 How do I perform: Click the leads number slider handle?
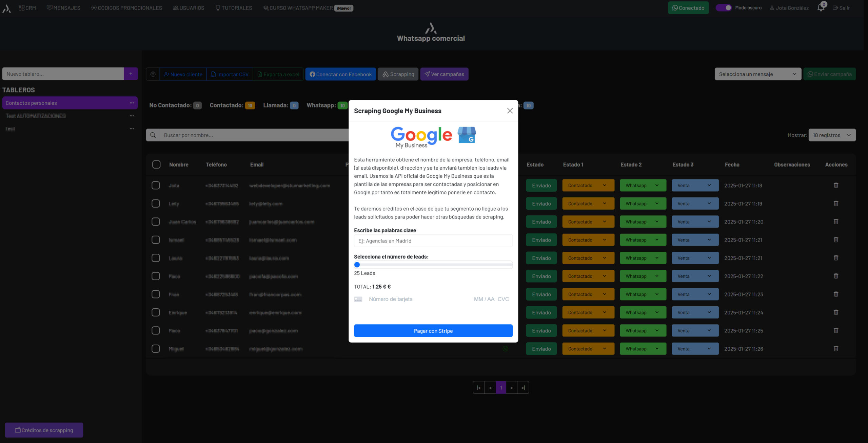coord(357,265)
